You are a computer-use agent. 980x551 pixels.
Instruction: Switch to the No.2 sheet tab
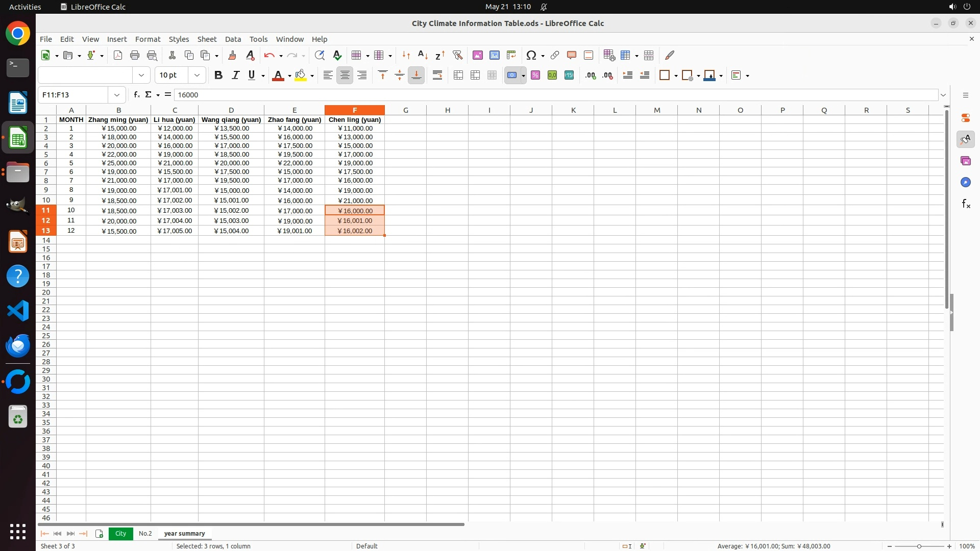pos(145,534)
